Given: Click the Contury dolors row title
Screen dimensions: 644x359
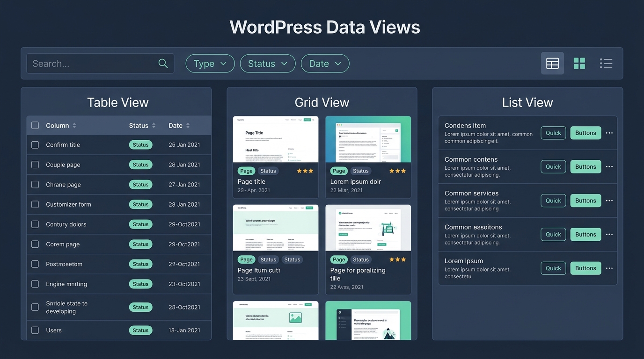Looking at the screenshot, I should [x=66, y=224].
